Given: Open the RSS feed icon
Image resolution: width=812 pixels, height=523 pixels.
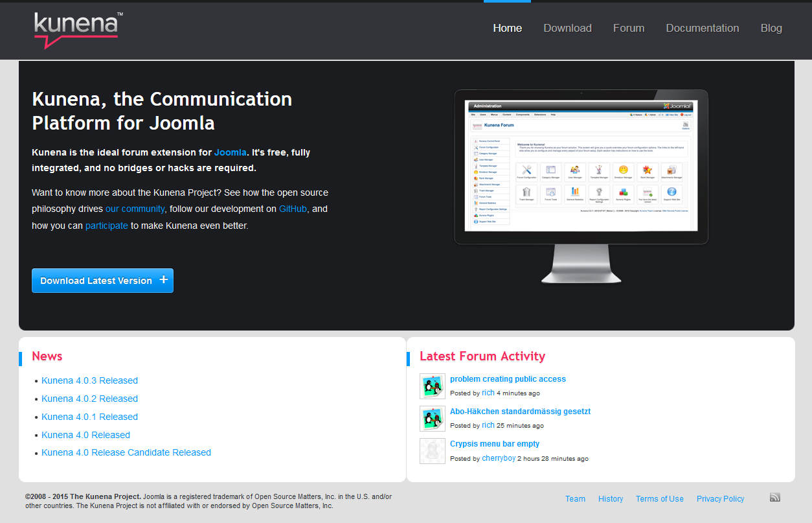Looking at the screenshot, I should coord(774,498).
